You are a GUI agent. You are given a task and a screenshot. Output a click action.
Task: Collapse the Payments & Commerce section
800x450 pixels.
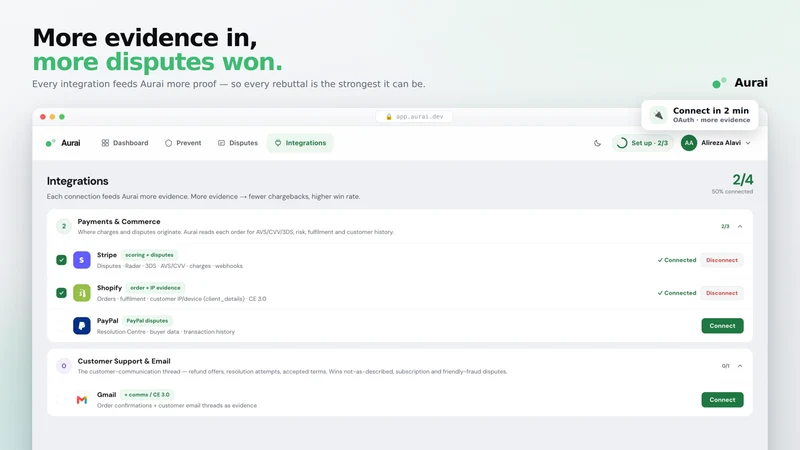(740, 226)
